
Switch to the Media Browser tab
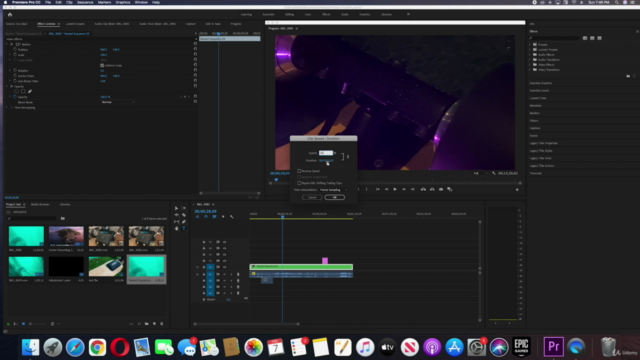(x=40, y=204)
